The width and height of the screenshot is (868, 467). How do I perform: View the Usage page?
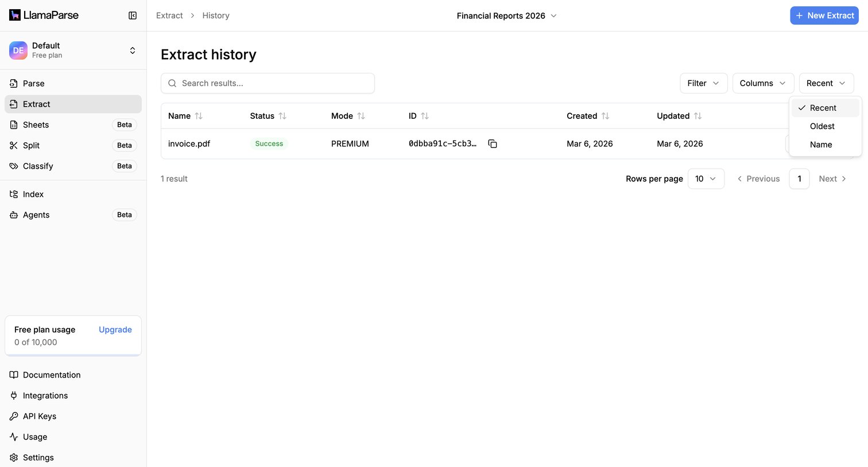[73, 437]
